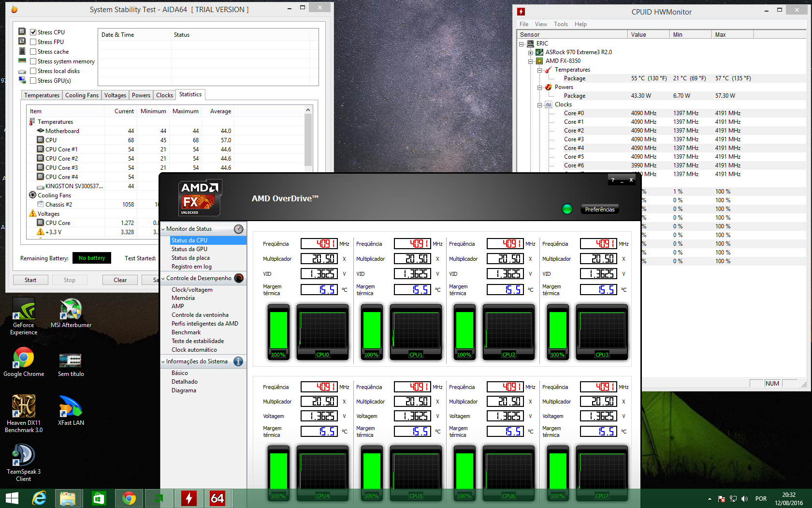Click AIDA64 statistics scrollbar up arrow

point(308,110)
